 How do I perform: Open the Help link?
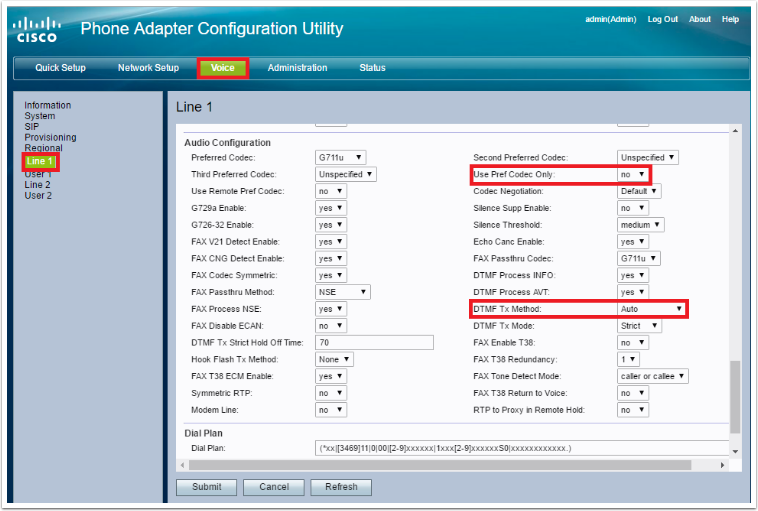pyautogui.click(x=730, y=19)
